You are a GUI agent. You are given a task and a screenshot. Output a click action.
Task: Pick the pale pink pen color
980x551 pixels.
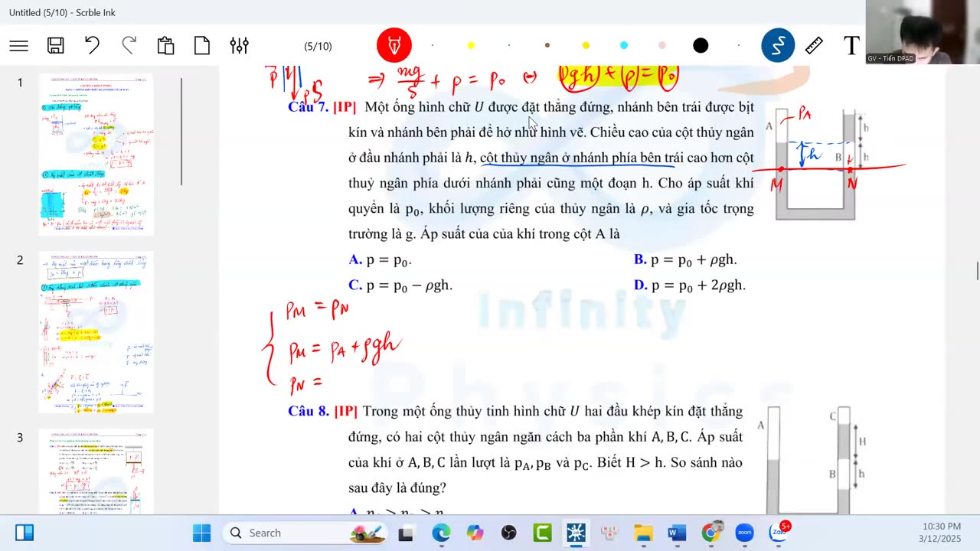662,46
